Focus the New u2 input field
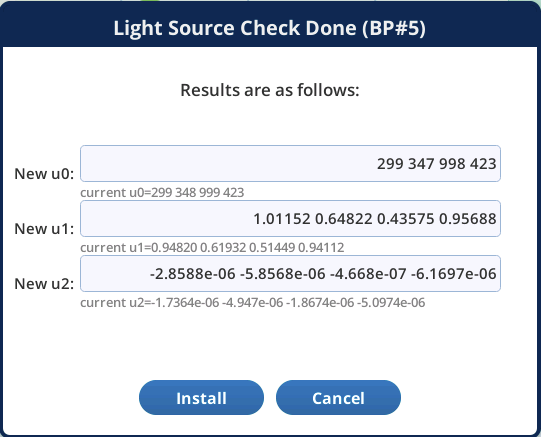541x437 pixels. click(x=290, y=274)
